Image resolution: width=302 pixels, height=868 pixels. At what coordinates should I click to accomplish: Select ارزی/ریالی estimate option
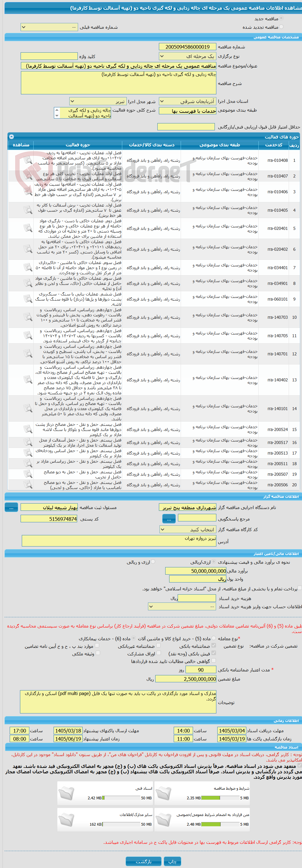214,561
